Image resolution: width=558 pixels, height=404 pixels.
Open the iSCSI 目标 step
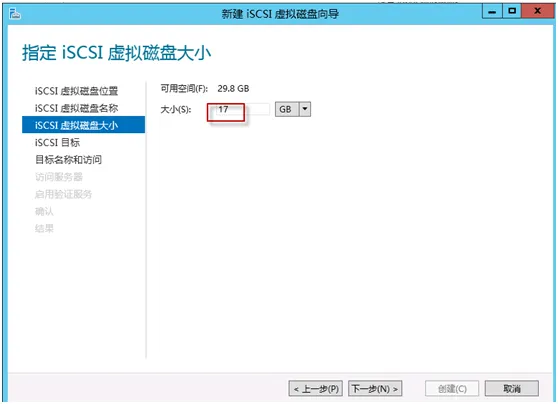tap(57, 142)
